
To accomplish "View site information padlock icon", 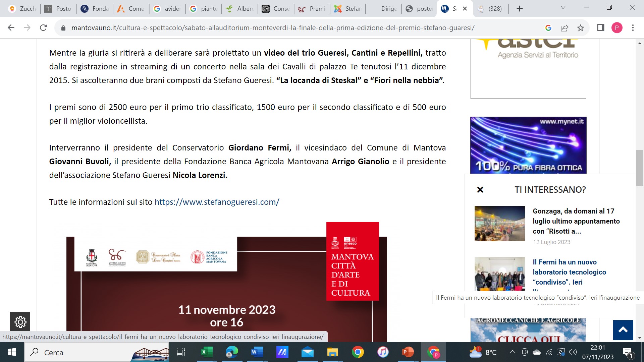I will tap(63, 28).
